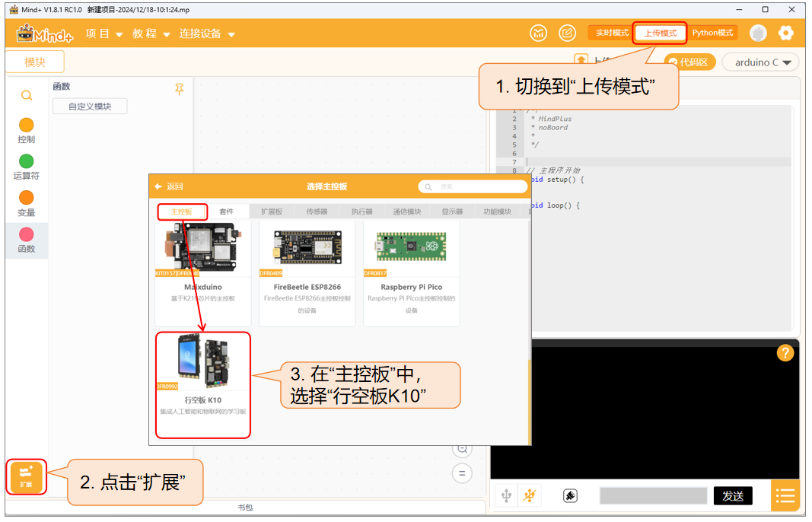Click the search field in 选择主控板 dialog

coord(473,187)
